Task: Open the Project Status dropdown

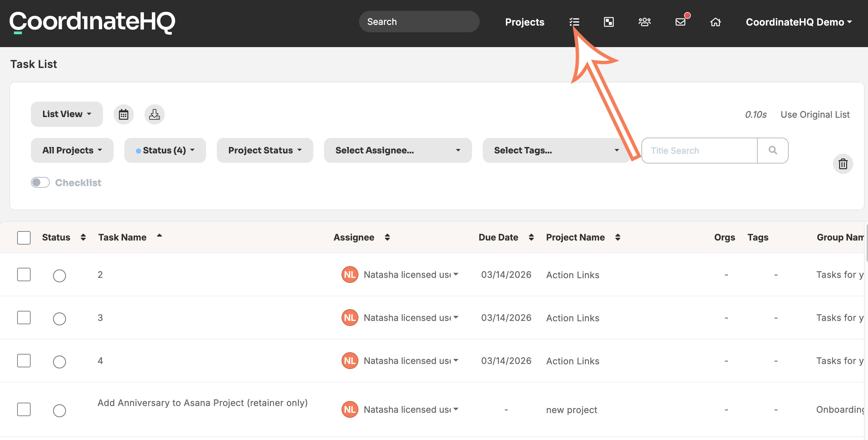Action: (x=265, y=150)
